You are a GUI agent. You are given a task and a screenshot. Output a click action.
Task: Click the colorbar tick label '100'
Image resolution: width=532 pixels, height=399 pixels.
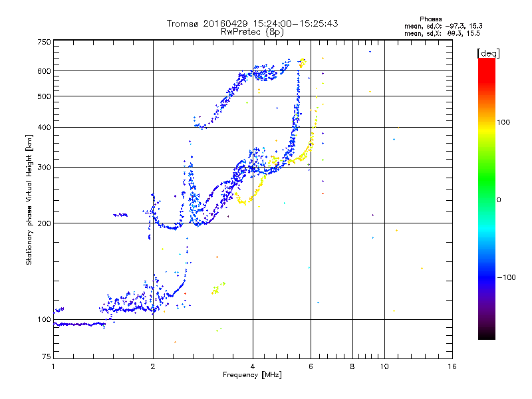[503, 122]
